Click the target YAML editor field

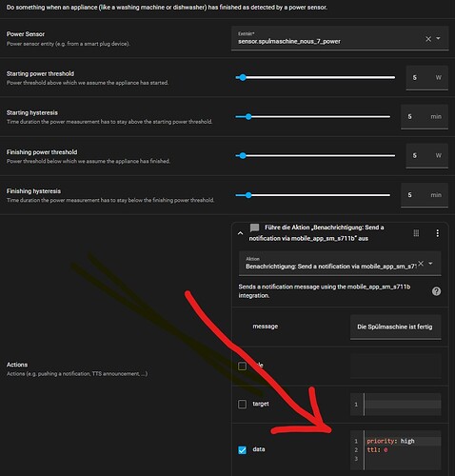pyautogui.click(x=396, y=405)
